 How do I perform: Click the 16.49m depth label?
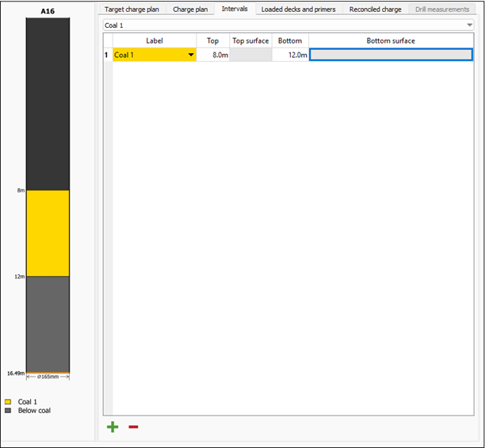click(x=16, y=373)
